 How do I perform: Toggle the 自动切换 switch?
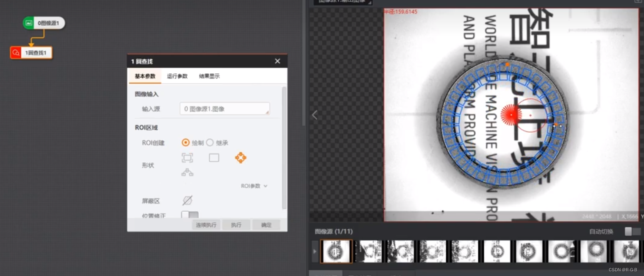tap(633, 231)
